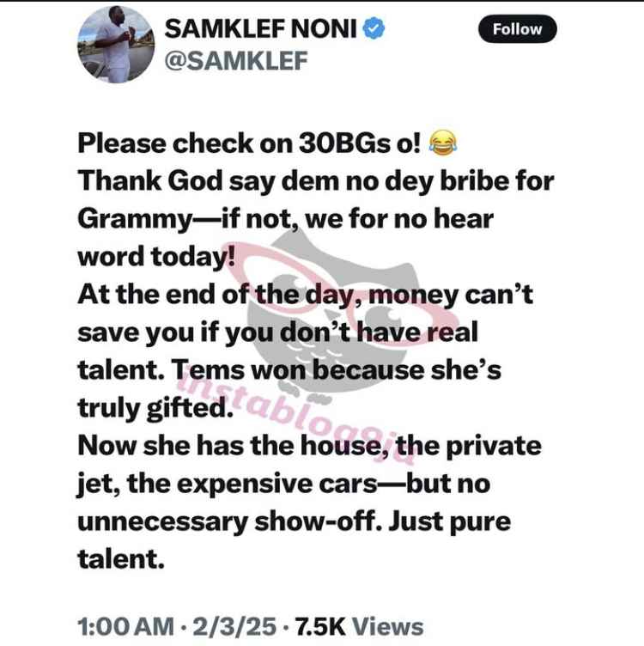Click the 'Tems won because she's' text
This screenshot has height=646, width=644.
(x=336, y=370)
